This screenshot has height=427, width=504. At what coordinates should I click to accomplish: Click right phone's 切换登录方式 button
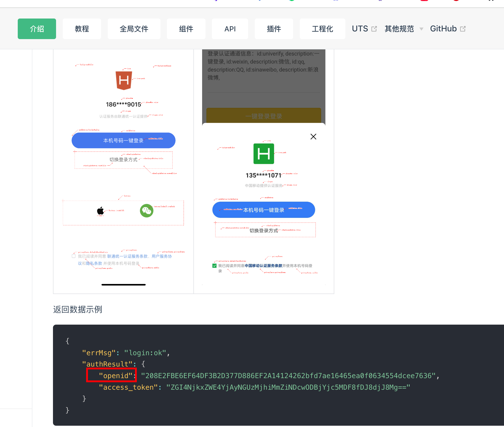265,230
